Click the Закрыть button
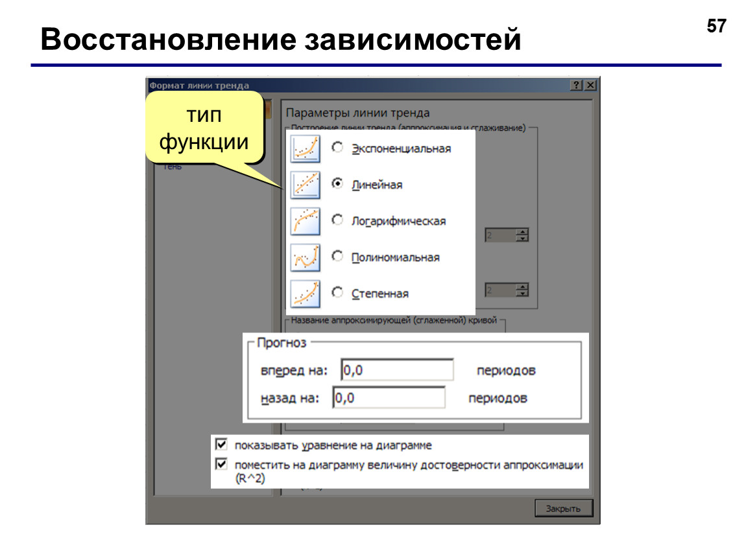This screenshot has height=560, width=746. pos(564,508)
